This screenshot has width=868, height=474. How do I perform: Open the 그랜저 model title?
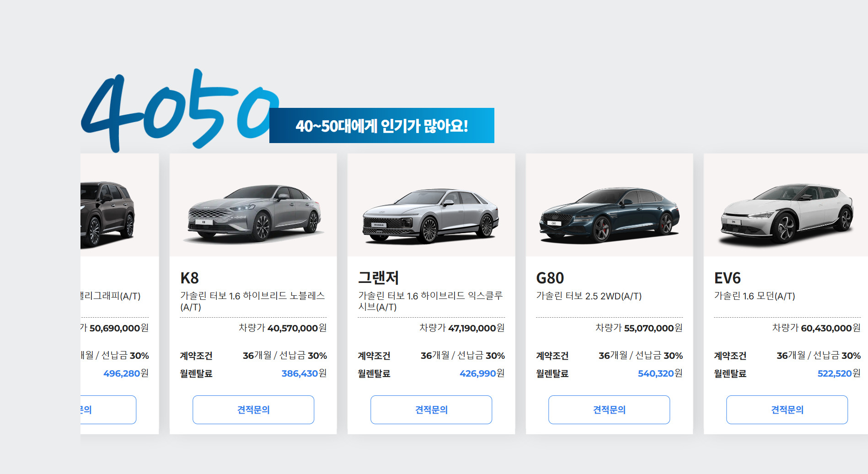click(379, 277)
